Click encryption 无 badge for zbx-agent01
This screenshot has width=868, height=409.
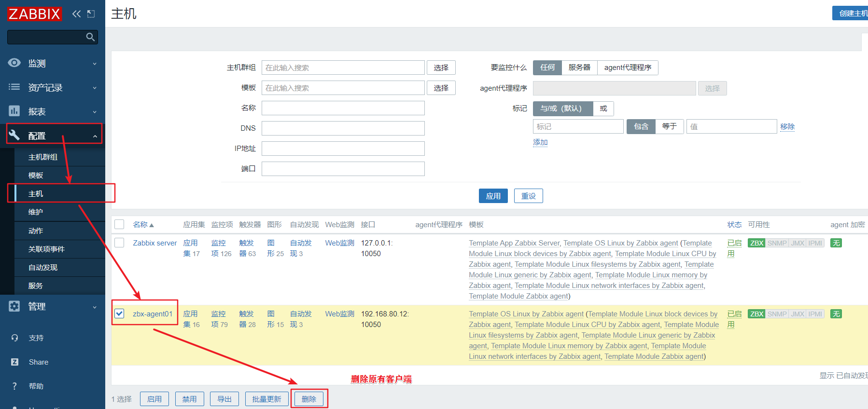pos(836,314)
